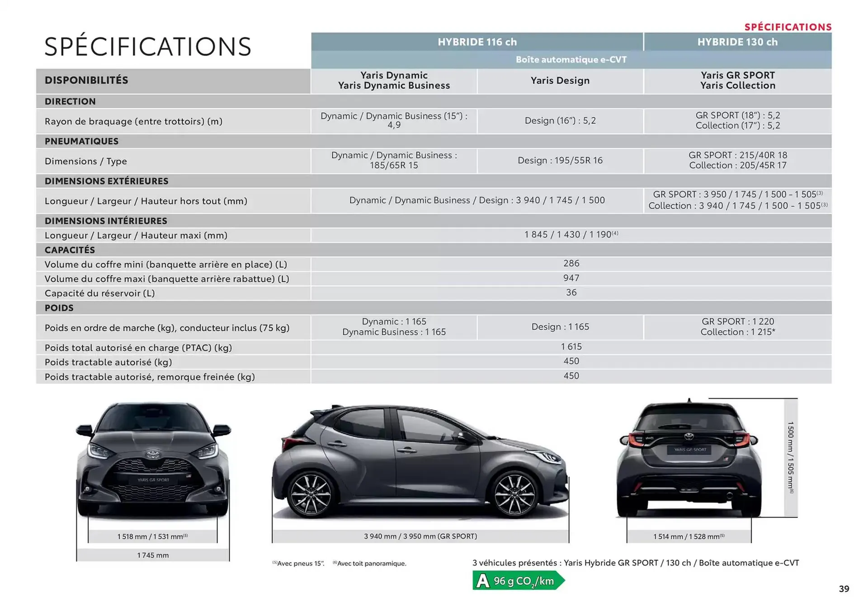Select the green A energy rating arrow
Screen dimensions: 868x608
coord(482,579)
